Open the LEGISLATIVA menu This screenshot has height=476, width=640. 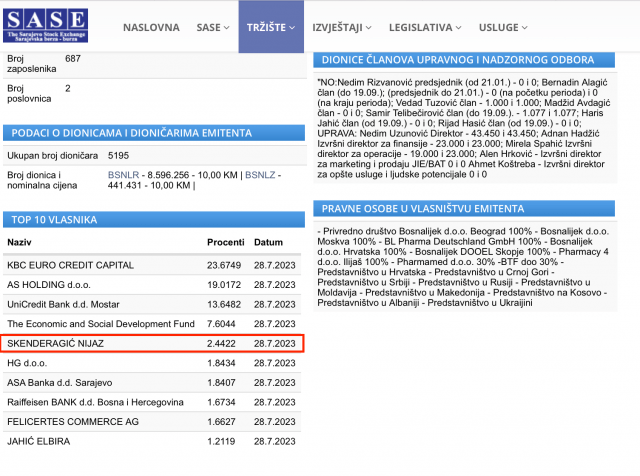426,27
